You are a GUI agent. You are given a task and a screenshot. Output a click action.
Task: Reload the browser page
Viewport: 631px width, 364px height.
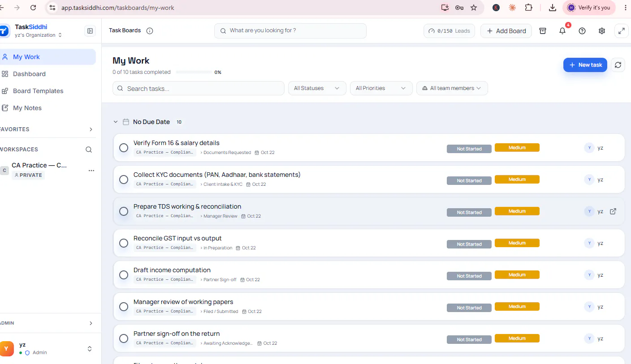(x=33, y=8)
